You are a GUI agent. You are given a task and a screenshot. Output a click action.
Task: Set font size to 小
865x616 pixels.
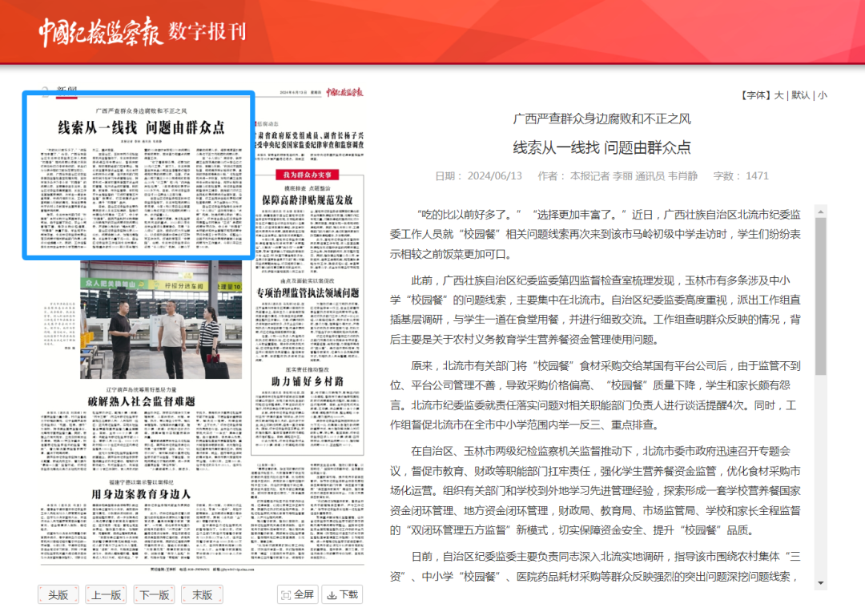click(x=822, y=95)
